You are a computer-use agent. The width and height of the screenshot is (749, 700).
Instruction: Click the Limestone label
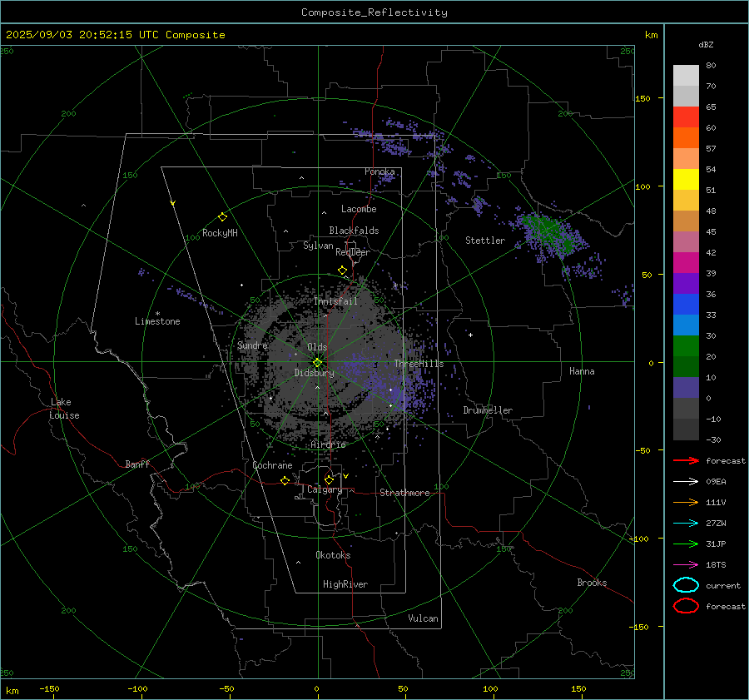click(157, 321)
